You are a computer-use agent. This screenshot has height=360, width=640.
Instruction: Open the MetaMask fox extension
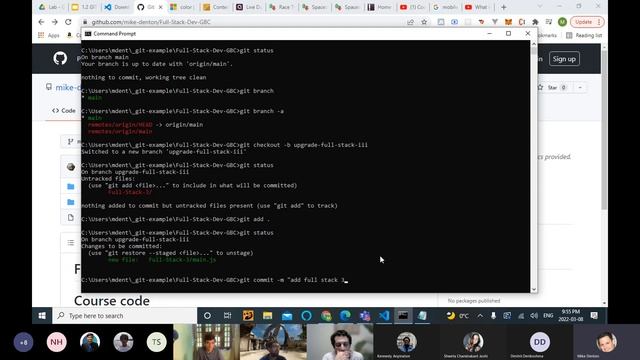click(508, 22)
